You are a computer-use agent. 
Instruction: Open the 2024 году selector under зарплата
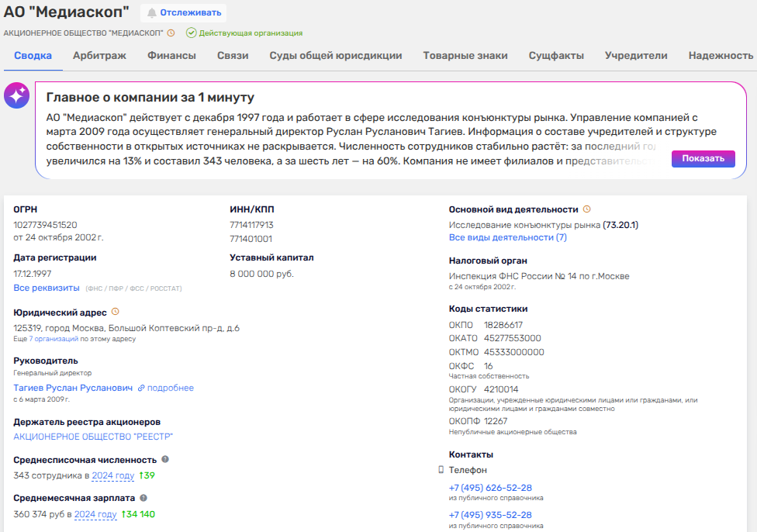coord(95,514)
